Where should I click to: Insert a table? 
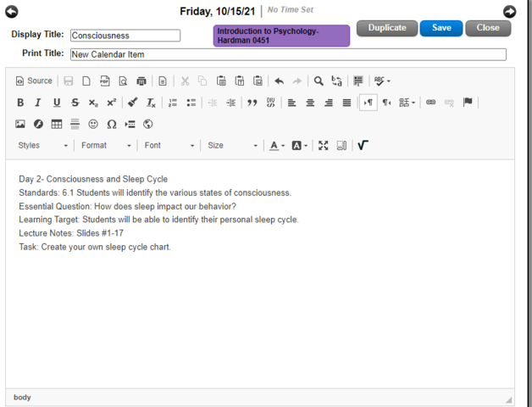[x=57, y=124]
